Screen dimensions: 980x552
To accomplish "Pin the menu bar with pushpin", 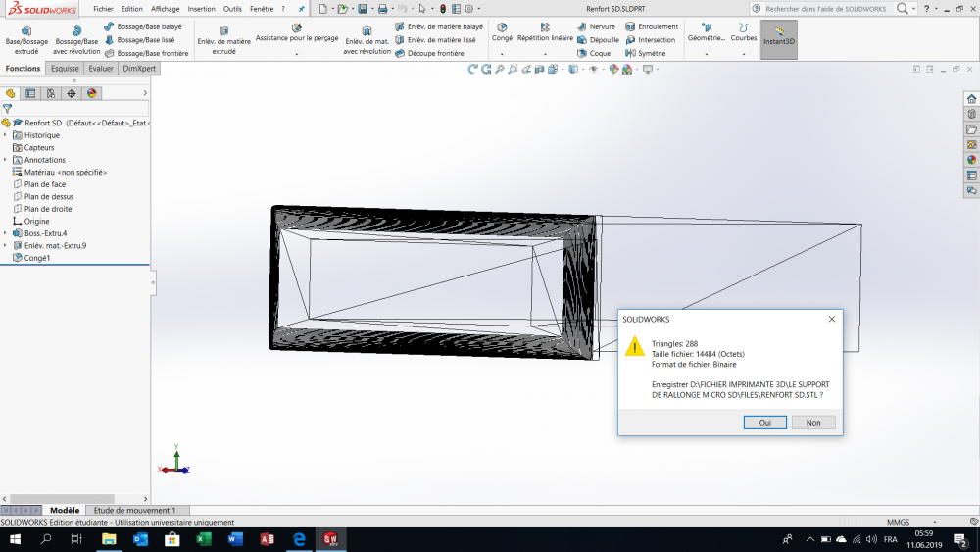I will tap(301, 9).
